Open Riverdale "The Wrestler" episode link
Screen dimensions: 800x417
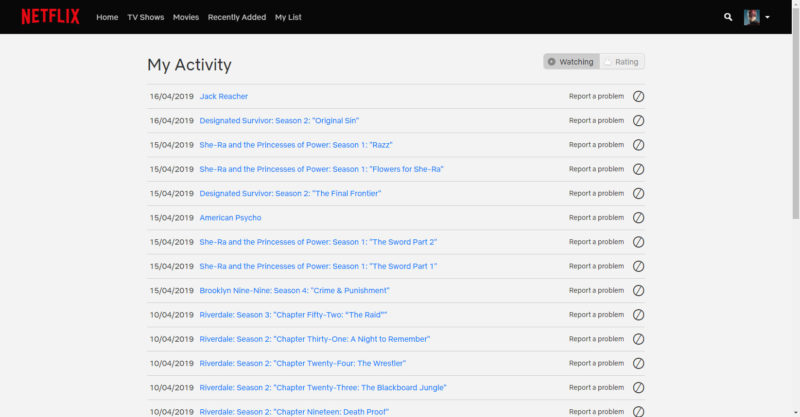303,363
